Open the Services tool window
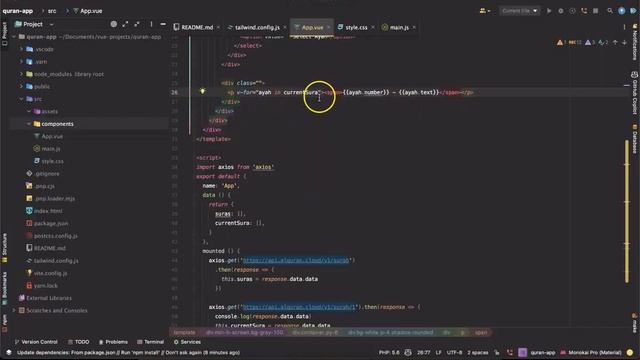 point(187,342)
